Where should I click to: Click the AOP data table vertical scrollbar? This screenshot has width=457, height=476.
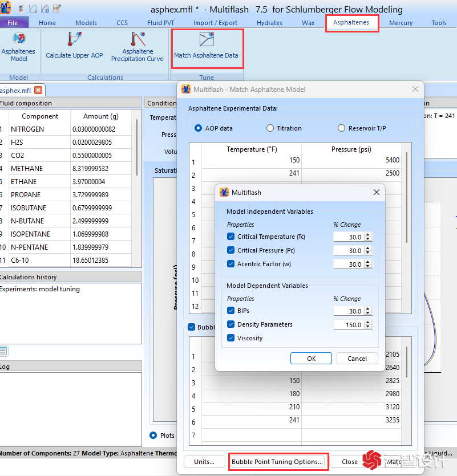[x=407, y=197]
